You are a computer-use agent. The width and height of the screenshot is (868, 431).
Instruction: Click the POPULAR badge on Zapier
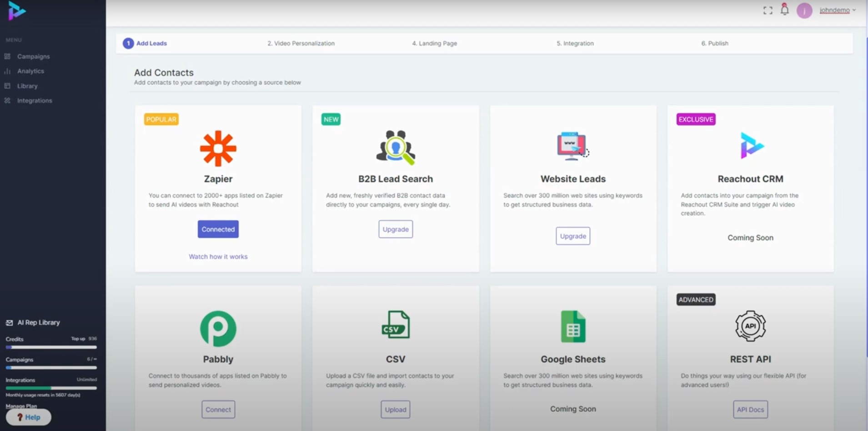click(x=161, y=119)
